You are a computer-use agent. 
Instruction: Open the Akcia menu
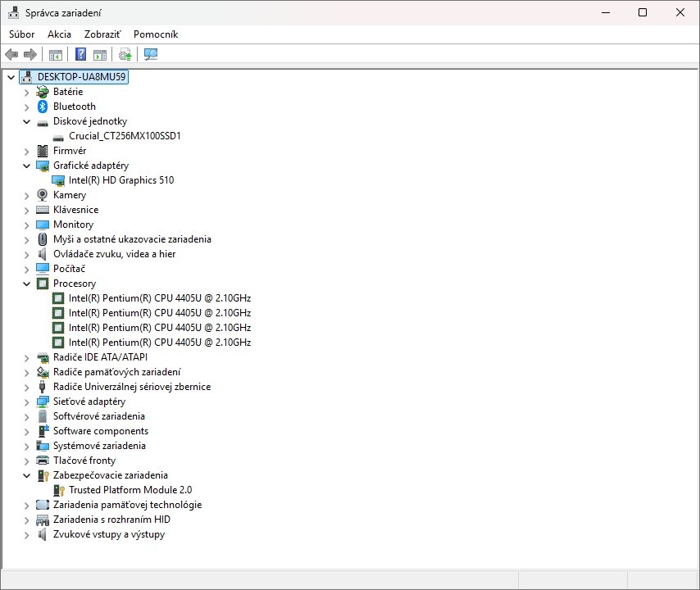pos(59,34)
